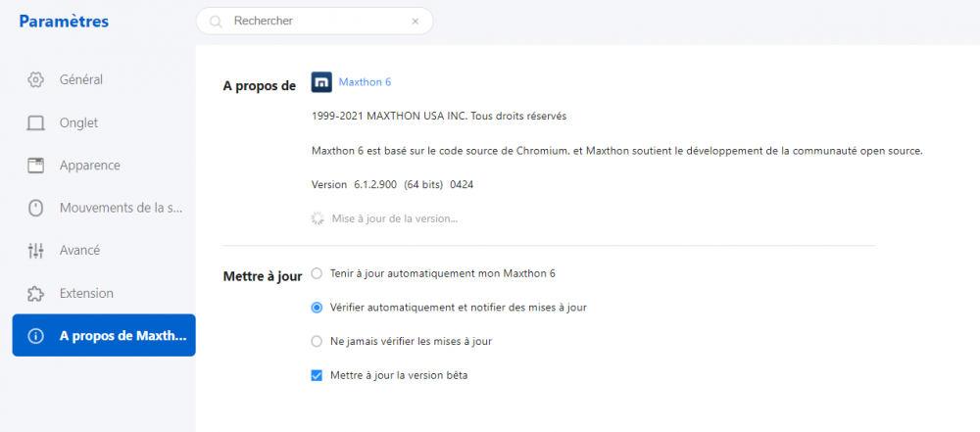This screenshot has height=432, width=980.
Task: Open the Général settings section
Action: [81, 79]
